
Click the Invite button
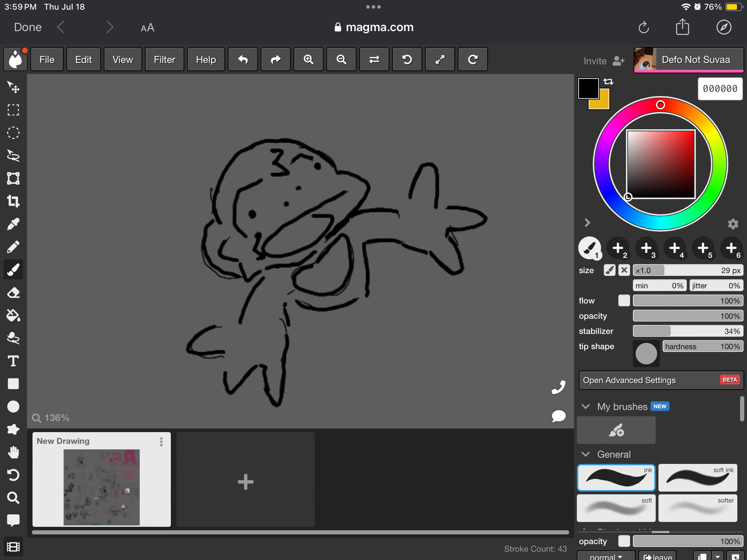tap(604, 61)
